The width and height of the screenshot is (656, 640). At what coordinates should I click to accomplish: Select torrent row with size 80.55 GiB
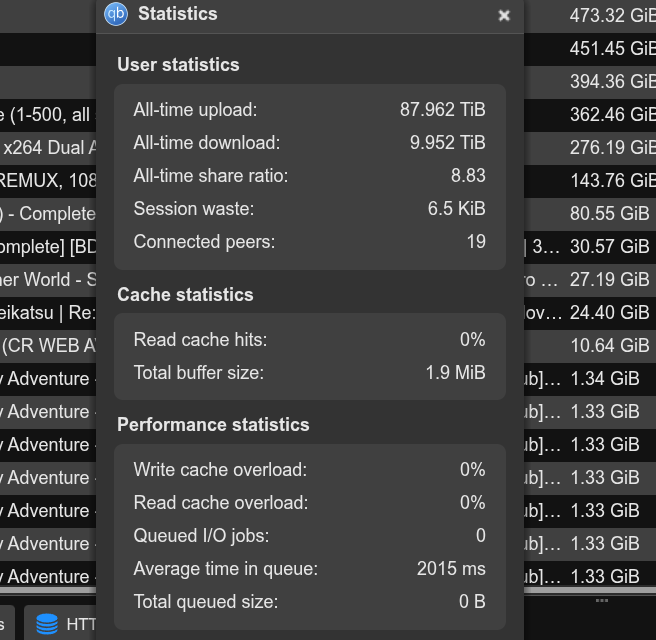[590, 214]
